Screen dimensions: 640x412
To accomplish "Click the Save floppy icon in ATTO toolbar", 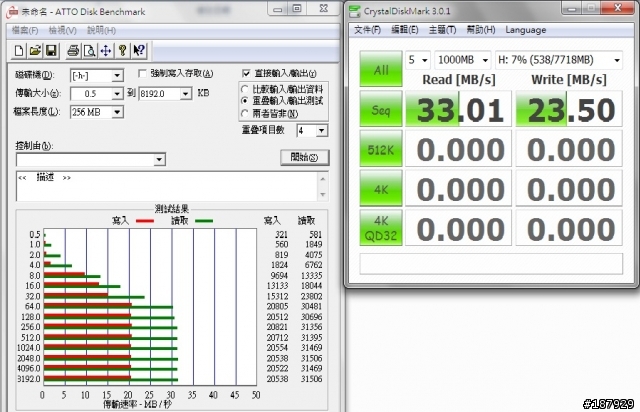I will 51,51.
